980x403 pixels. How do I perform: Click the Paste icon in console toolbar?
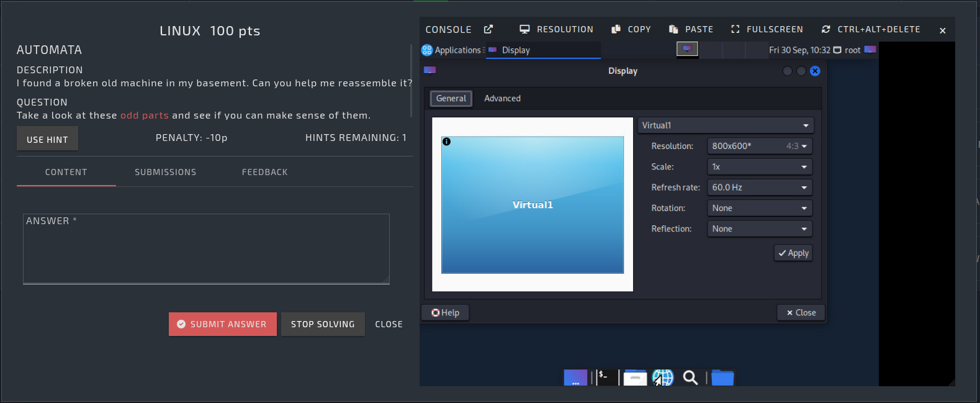coord(673,29)
